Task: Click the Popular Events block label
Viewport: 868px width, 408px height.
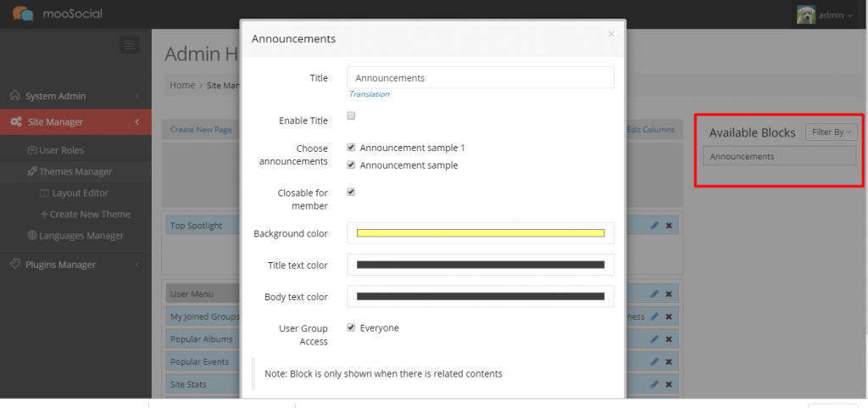Action: [x=199, y=361]
